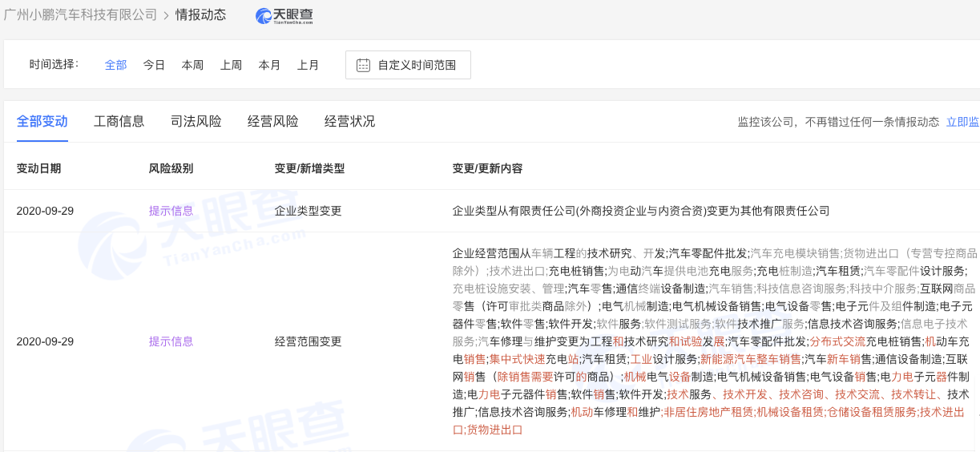Click 变更/更新内容 column header

pos(487,168)
